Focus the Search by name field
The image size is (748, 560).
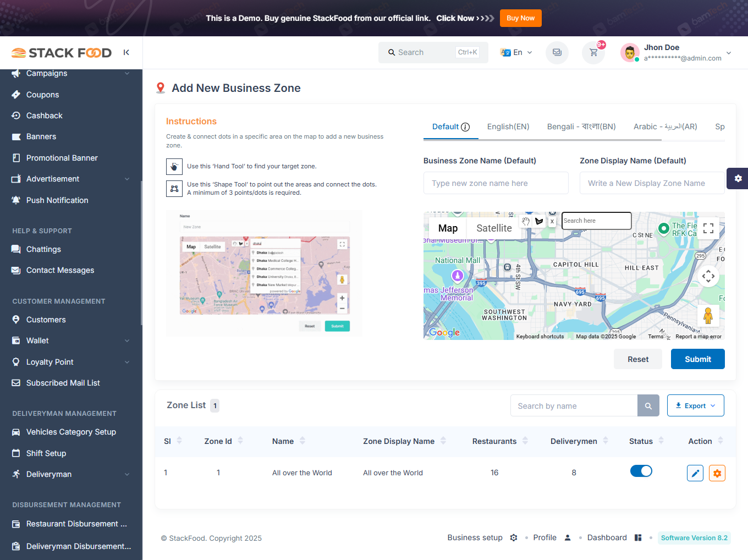point(574,406)
